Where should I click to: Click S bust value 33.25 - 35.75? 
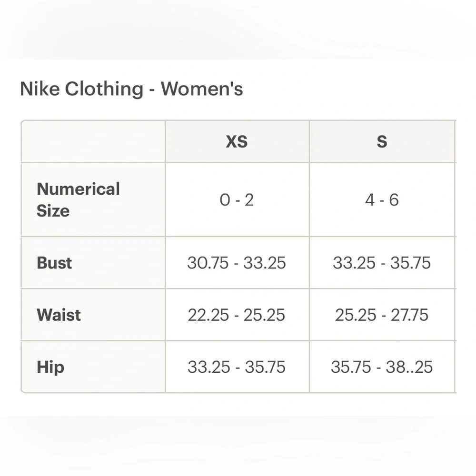coord(382,263)
